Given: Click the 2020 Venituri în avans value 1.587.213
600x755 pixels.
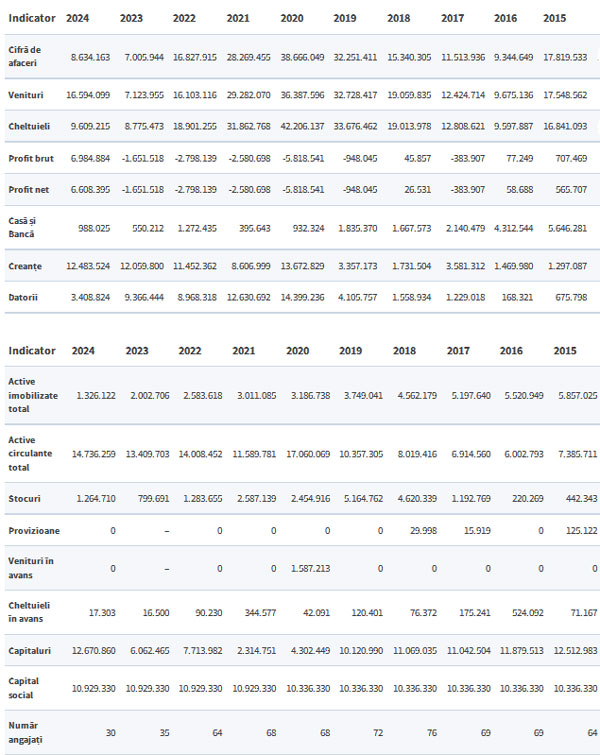Looking at the screenshot, I should click(311, 568).
